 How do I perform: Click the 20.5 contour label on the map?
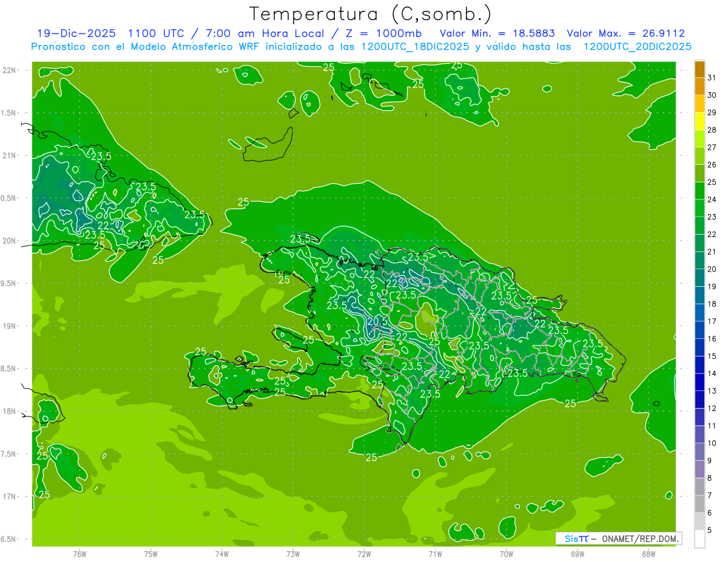click(377, 321)
